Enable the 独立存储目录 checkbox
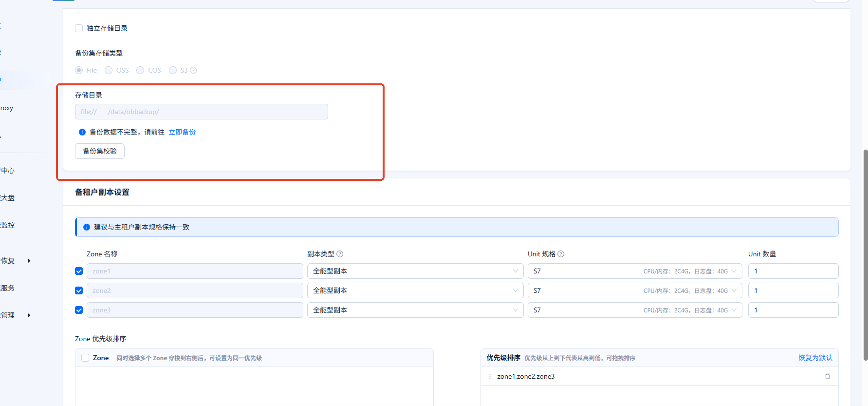 click(x=79, y=28)
